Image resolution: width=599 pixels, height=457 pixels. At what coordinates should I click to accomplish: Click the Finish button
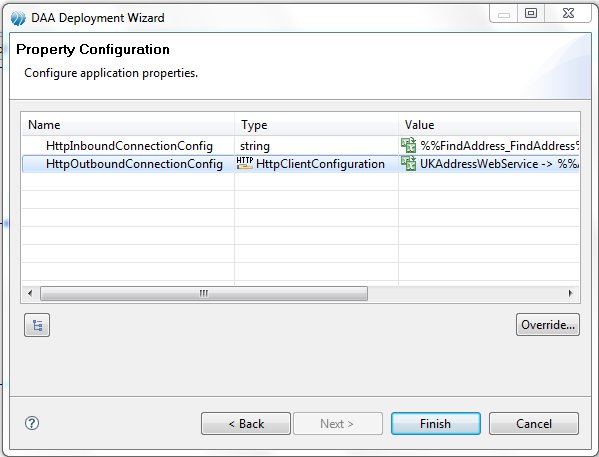tap(435, 423)
